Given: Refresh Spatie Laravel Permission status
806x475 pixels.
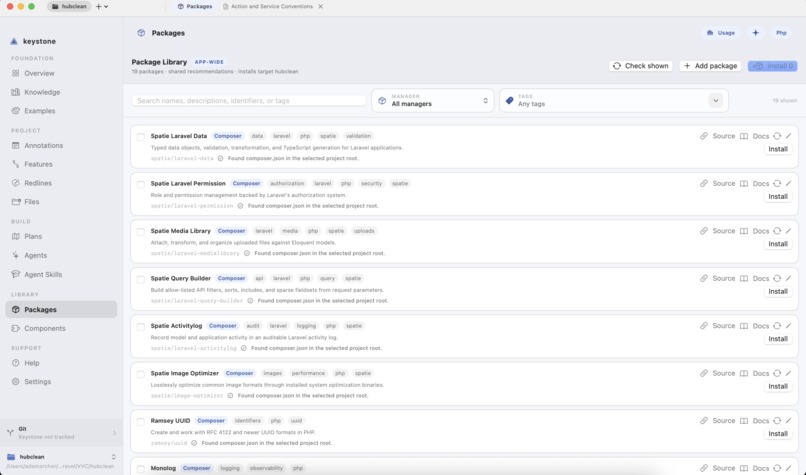Looking at the screenshot, I should (x=777, y=184).
